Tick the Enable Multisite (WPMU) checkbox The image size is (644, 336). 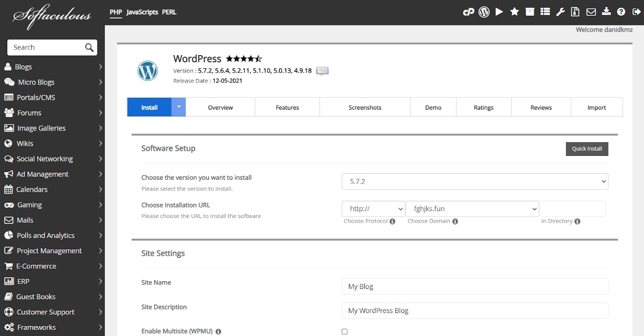coord(345,332)
